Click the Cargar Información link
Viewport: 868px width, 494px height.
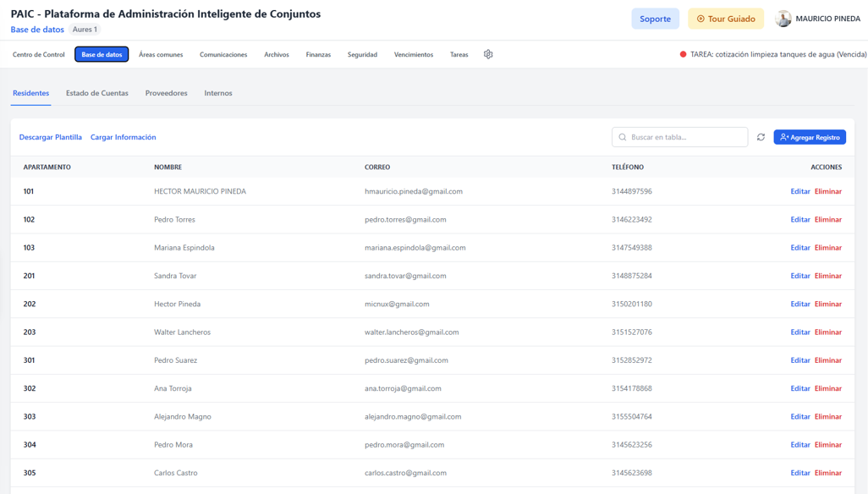(x=123, y=137)
